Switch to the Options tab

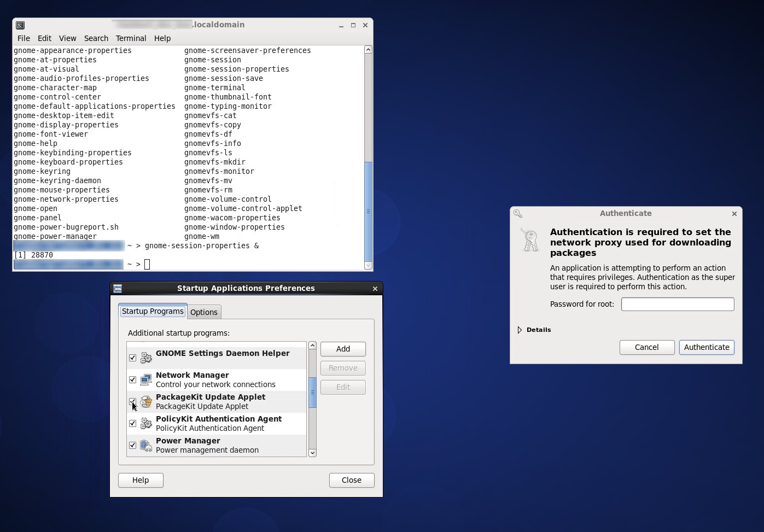204,312
